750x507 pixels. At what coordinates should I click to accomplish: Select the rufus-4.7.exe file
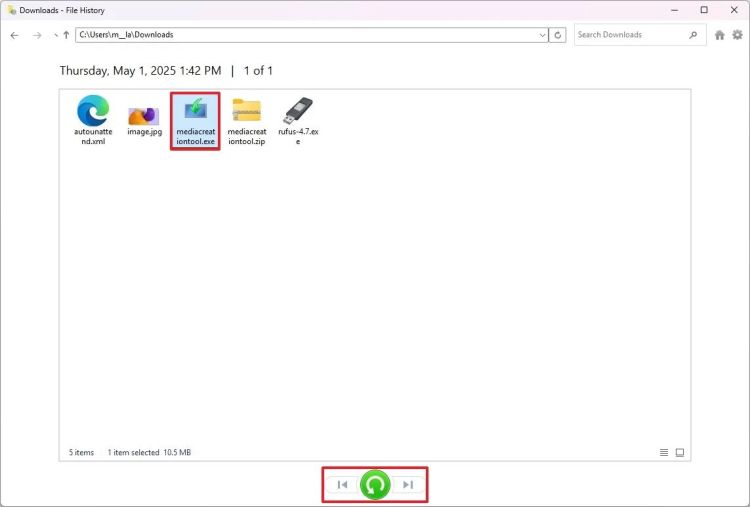pos(298,121)
